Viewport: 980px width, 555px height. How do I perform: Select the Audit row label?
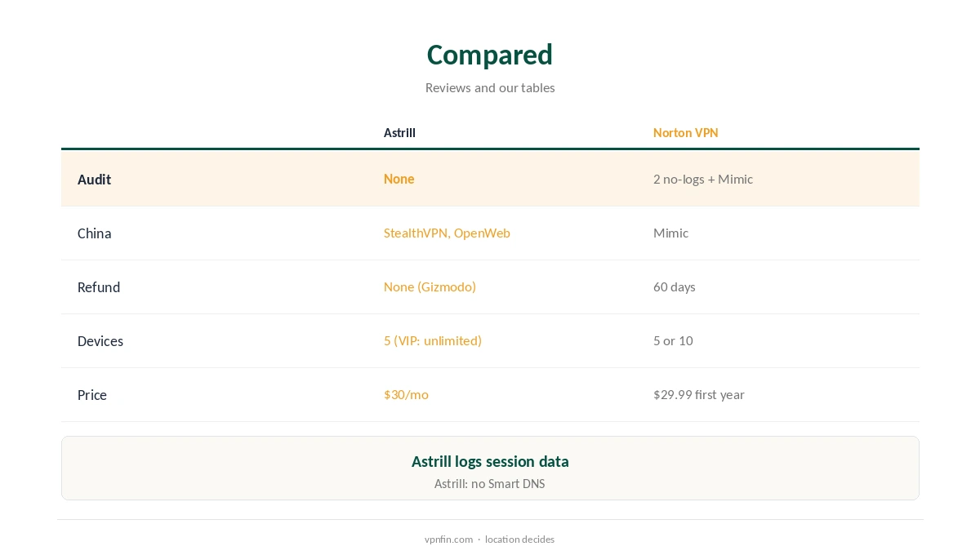point(94,180)
